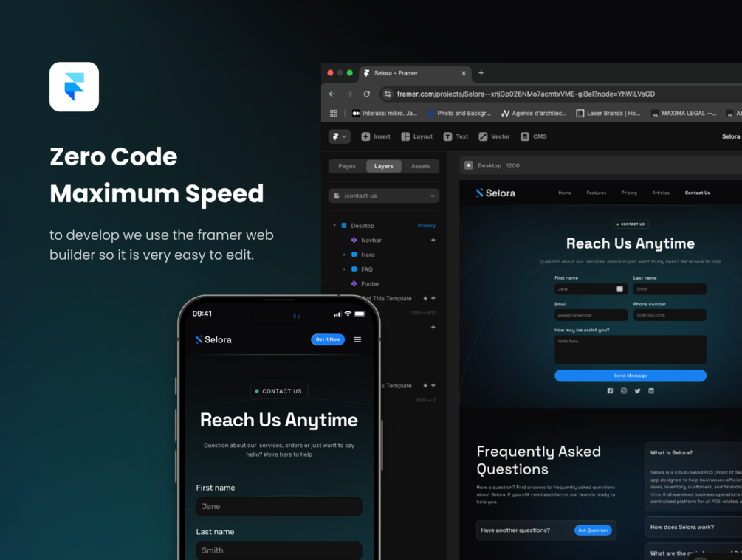Select the Navbar component layer
Screen dimensions: 742x560
371,241
